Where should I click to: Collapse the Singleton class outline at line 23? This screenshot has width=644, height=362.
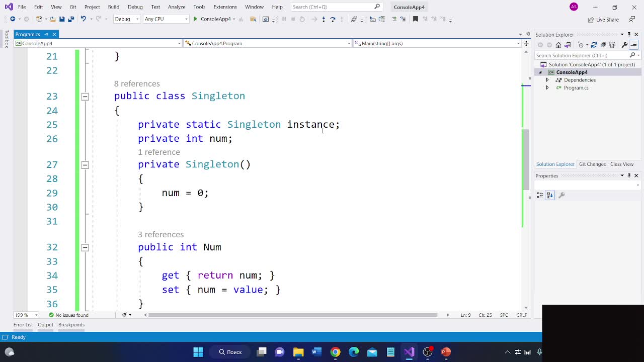click(x=85, y=97)
